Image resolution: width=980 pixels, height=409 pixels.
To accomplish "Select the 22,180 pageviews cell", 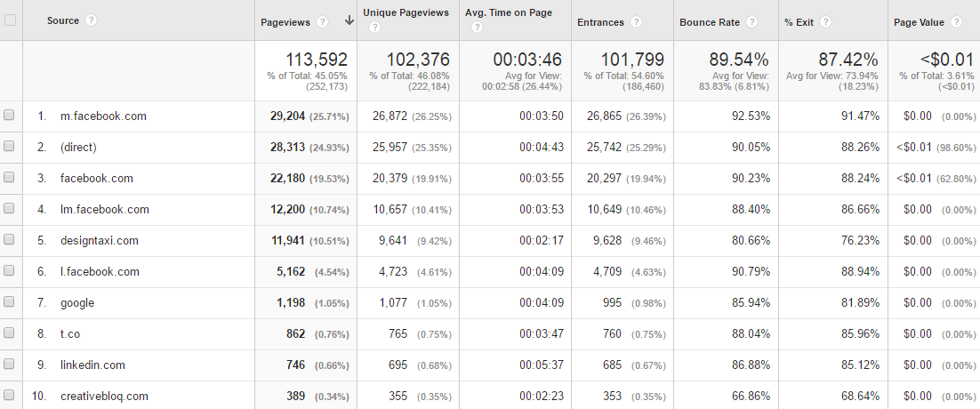I will (x=287, y=179).
